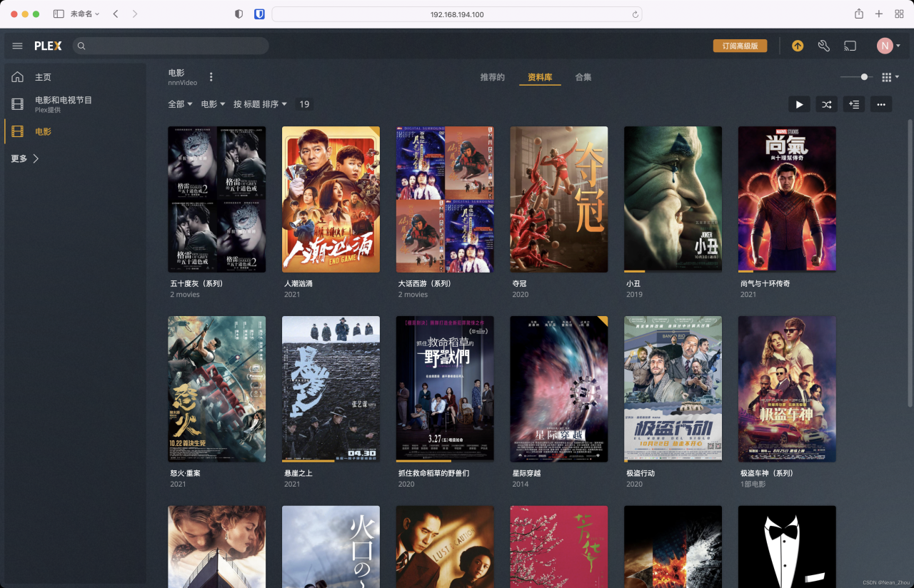Viewport: 914px width, 588px height.
Task: Open the 怒火·重案 poster
Action: click(x=216, y=389)
